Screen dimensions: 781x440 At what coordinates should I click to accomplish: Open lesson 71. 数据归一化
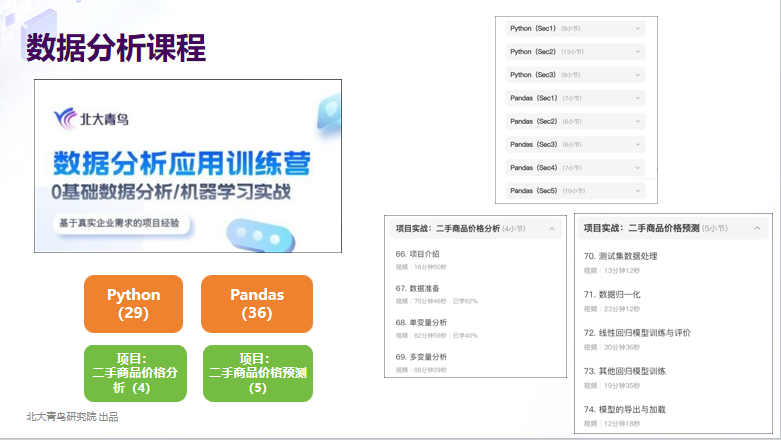(x=612, y=294)
